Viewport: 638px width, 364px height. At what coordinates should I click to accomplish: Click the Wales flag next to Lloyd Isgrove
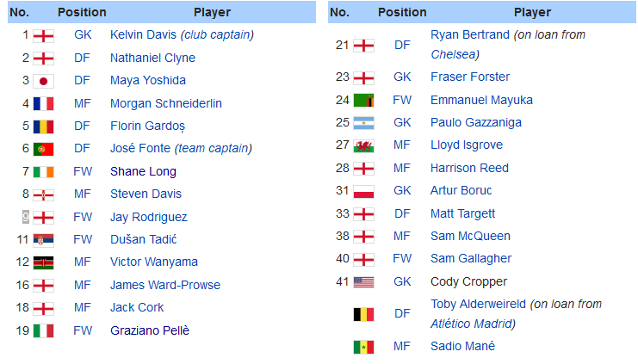tap(363, 145)
